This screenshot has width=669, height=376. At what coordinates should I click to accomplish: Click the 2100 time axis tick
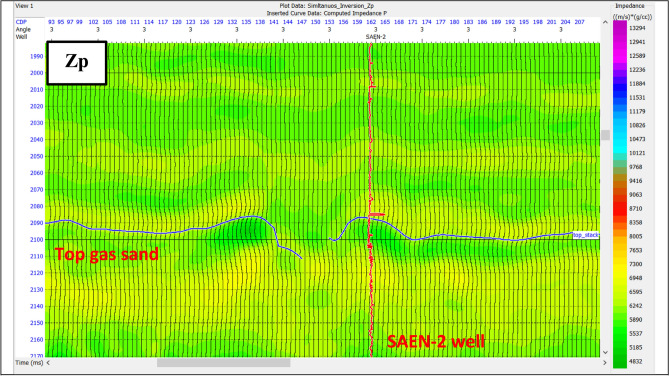37,239
